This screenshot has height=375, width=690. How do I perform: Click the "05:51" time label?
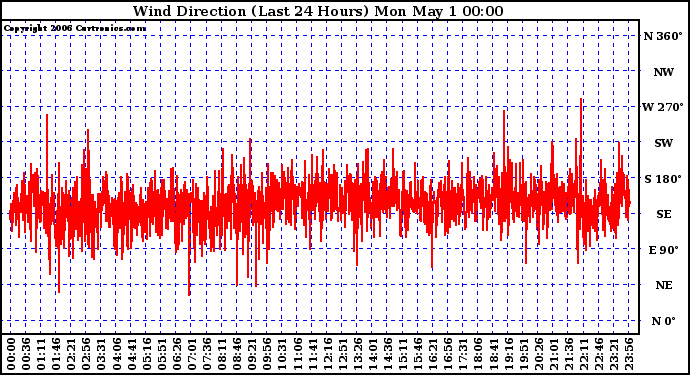click(x=161, y=354)
